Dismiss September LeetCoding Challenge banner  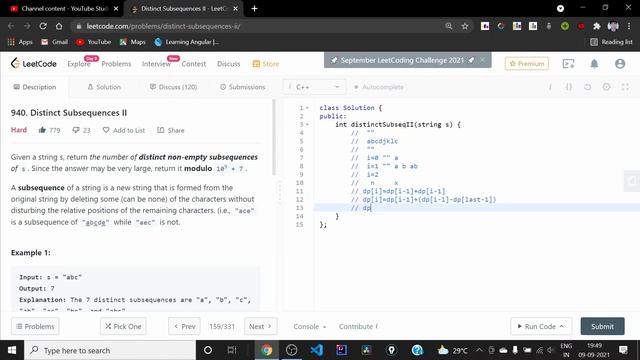[483, 60]
